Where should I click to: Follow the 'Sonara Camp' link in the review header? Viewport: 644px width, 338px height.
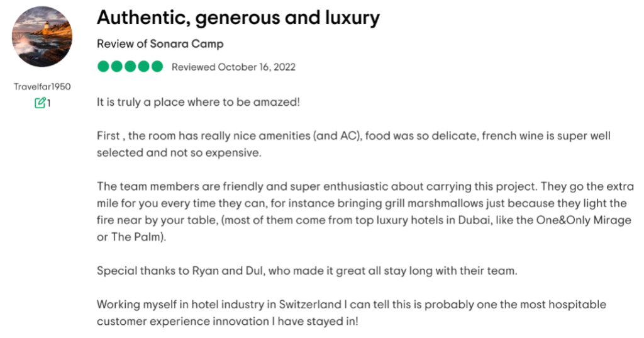point(186,43)
